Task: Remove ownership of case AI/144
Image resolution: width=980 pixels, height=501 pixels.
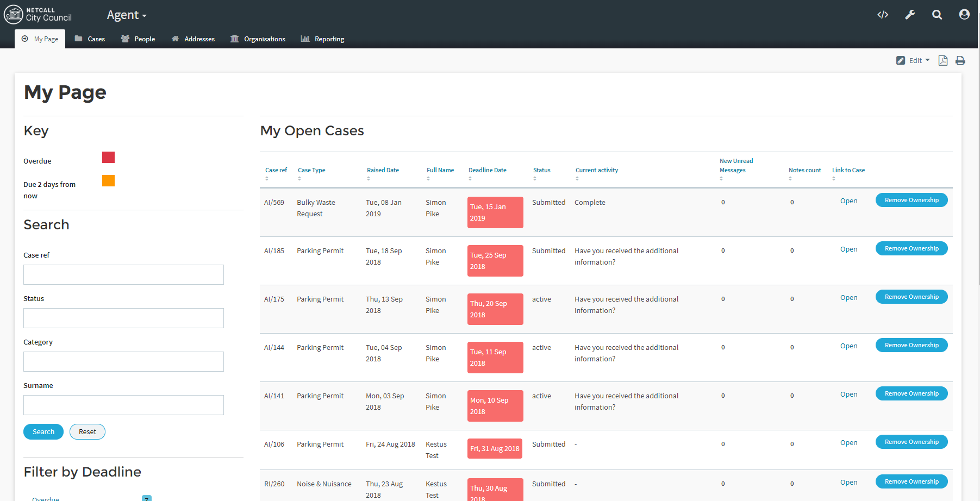Action: click(x=912, y=345)
